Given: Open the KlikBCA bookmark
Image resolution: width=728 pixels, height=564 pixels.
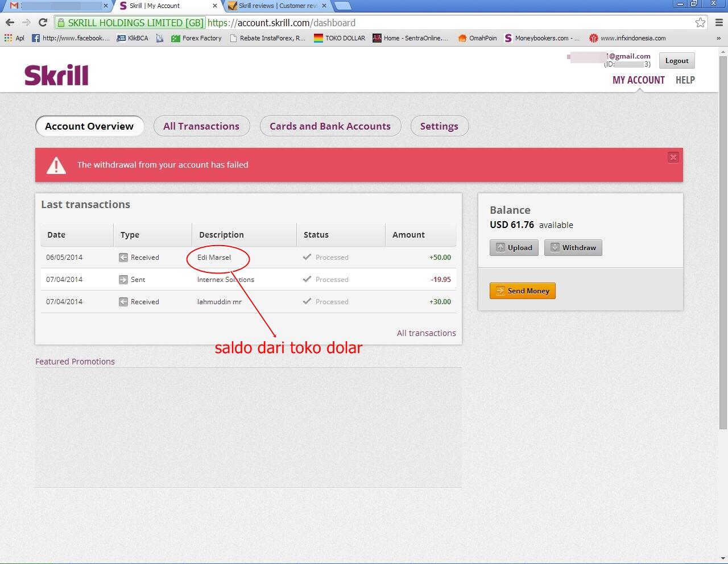Looking at the screenshot, I should tap(132, 38).
